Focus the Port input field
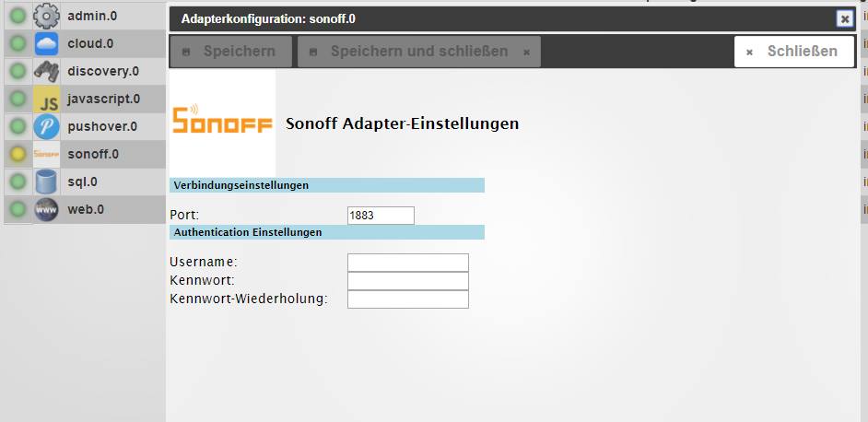This screenshot has height=422, width=868. (381, 216)
